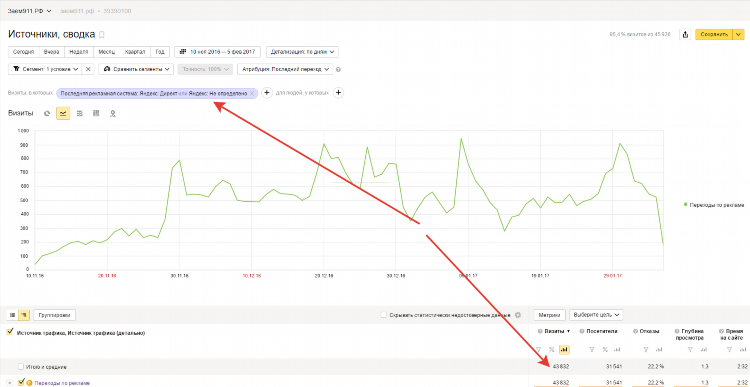Toggle the Итого и средние checkbox
Viewport: 750px width, 387px height.
point(21,367)
